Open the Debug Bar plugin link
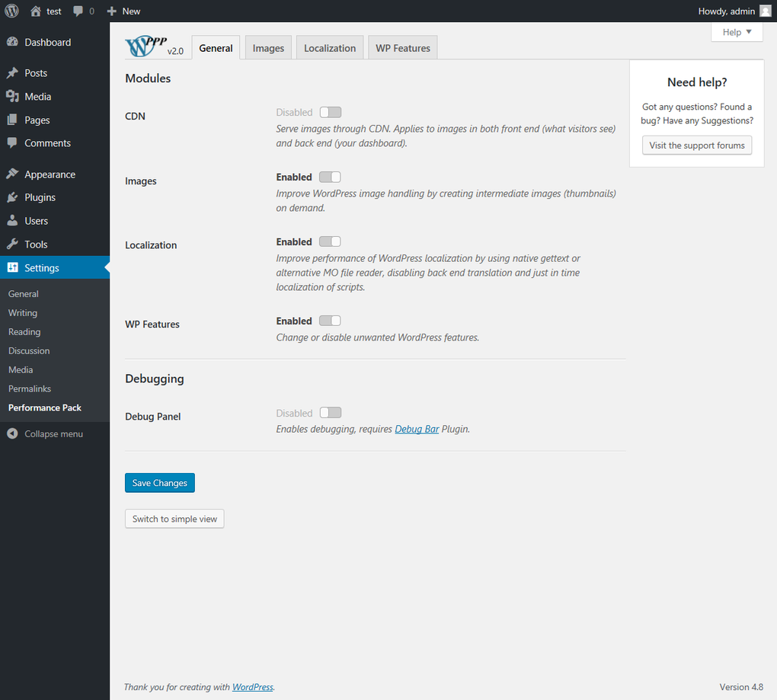 417,429
